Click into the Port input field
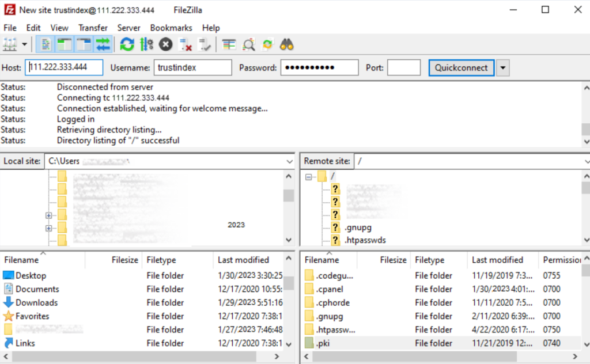590x364 pixels. 403,68
